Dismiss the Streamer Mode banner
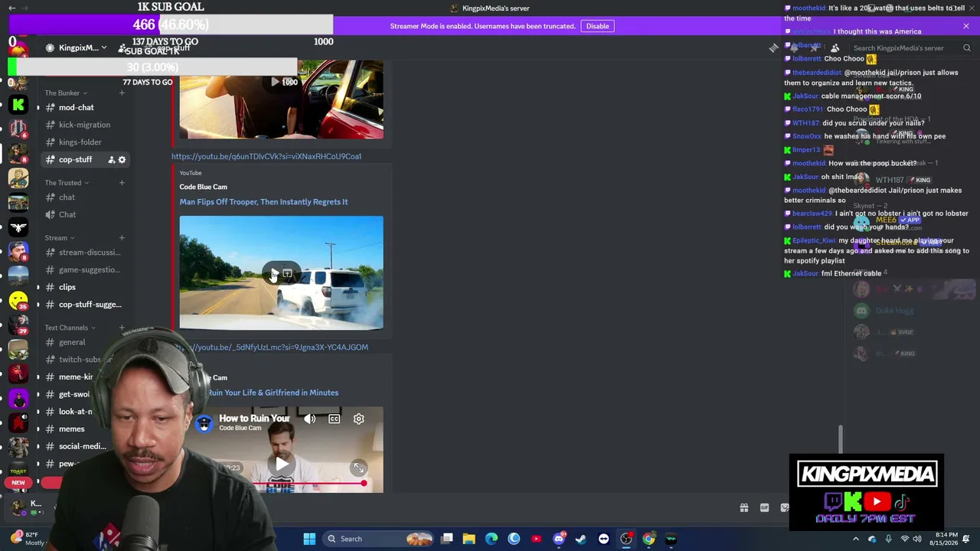Image resolution: width=980 pixels, height=551 pixels. click(x=966, y=26)
